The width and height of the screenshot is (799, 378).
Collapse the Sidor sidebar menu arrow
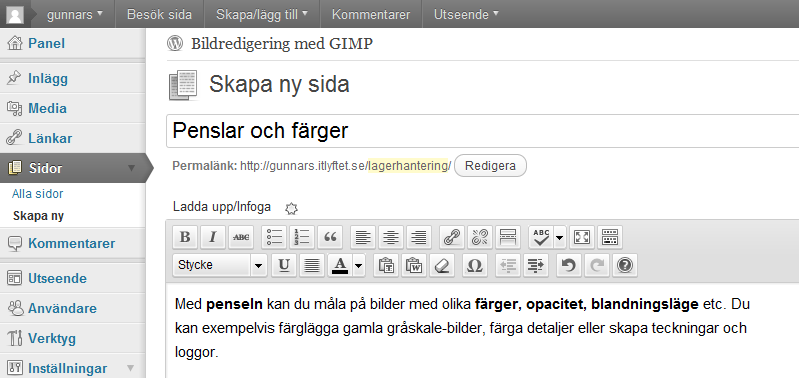131,168
